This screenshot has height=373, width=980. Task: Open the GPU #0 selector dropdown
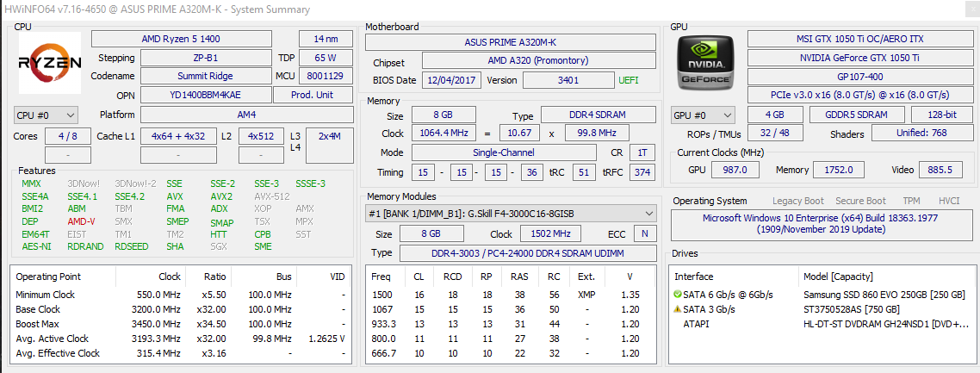(703, 115)
